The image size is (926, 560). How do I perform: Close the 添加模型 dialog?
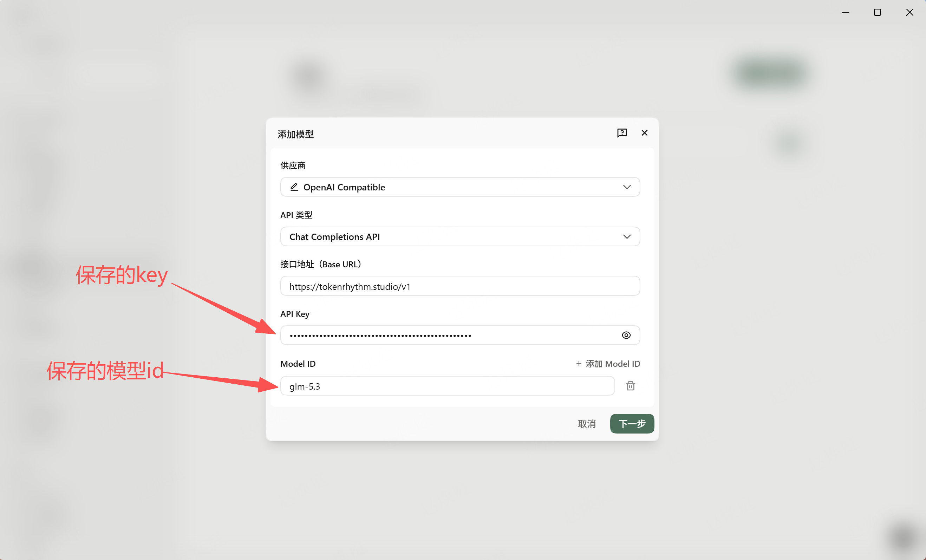pos(645,133)
